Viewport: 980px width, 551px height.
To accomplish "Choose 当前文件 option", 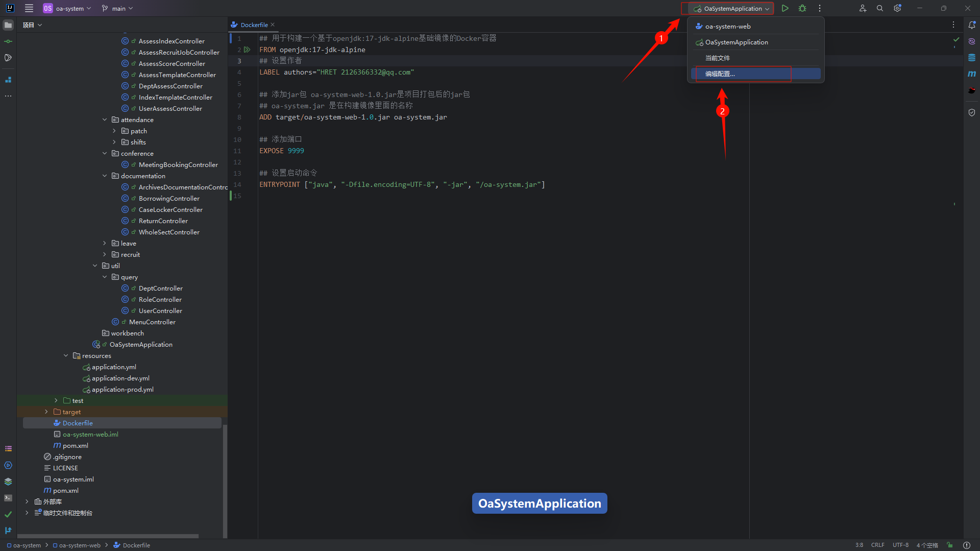I will pos(756,58).
